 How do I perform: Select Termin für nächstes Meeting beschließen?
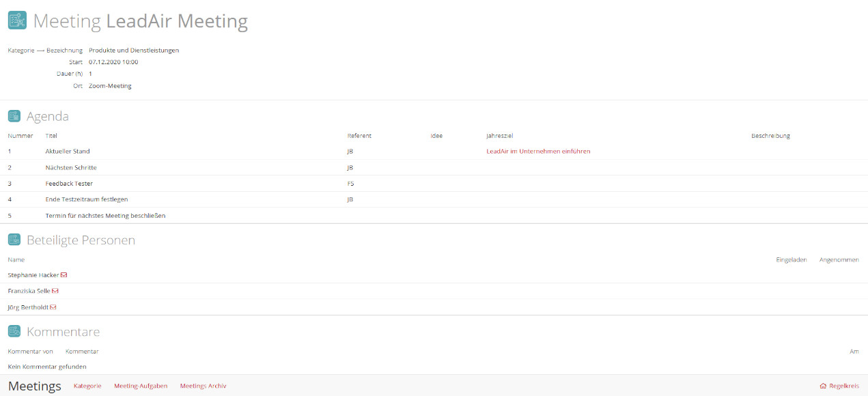pos(105,215)
